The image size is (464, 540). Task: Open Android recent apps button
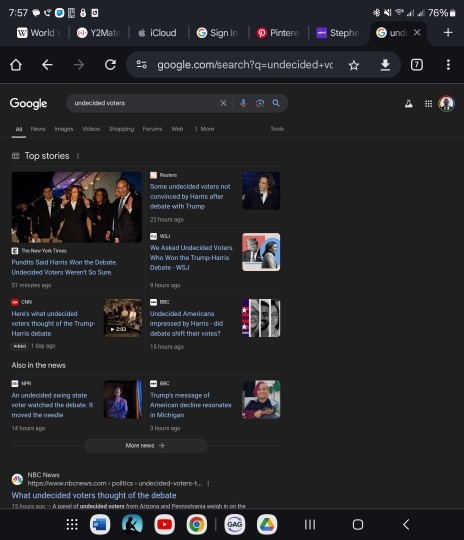point(310,525)
